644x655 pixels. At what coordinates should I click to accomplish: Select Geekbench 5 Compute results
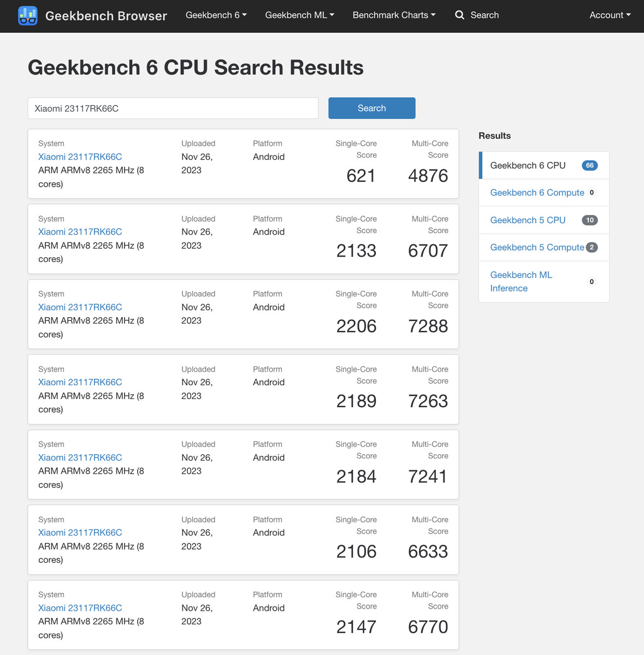tap(544, 247)
